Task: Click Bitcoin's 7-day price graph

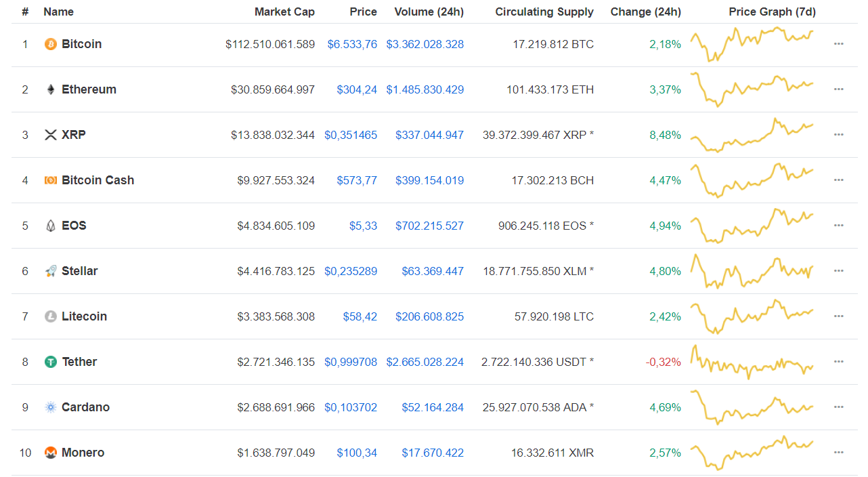Action: (752, 44)
